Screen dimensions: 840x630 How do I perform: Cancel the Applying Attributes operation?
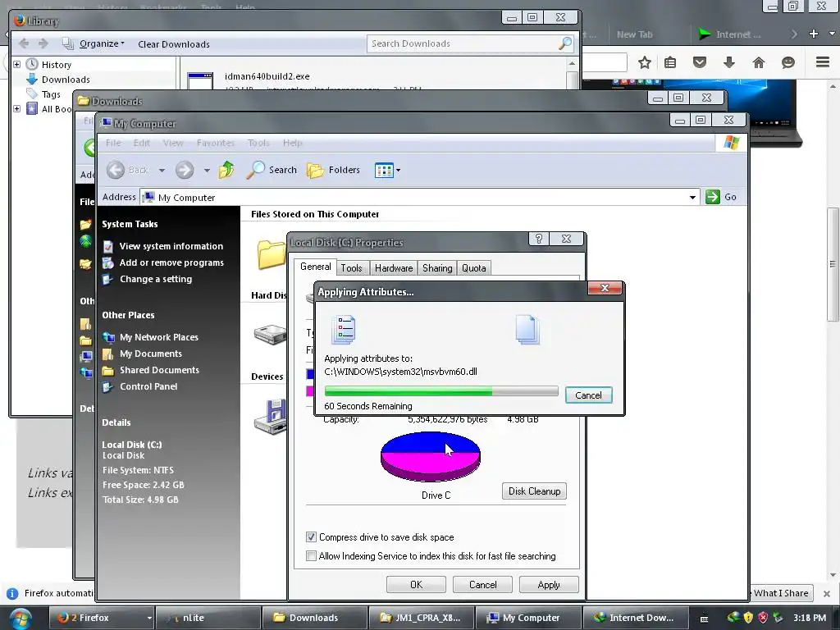pyautogui.click(x=588, y=395)
